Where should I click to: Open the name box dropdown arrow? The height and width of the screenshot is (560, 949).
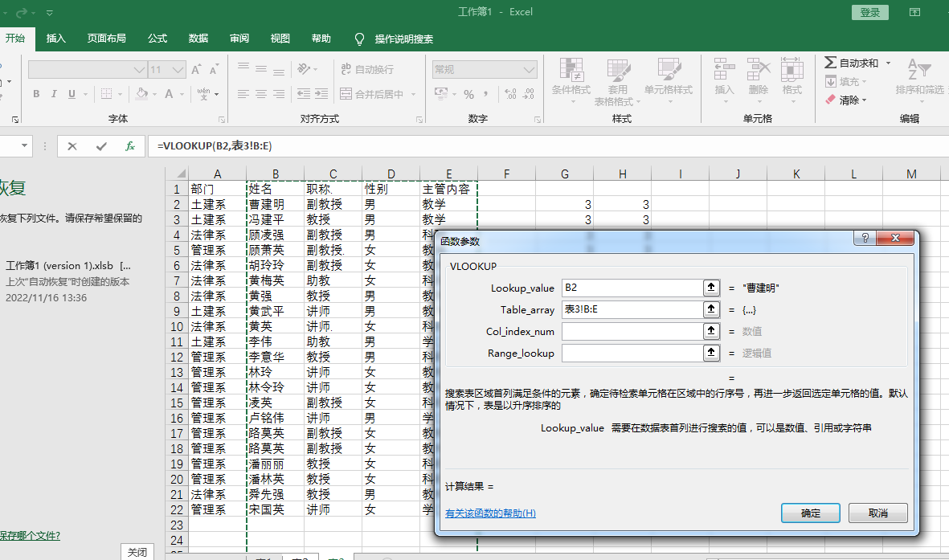(24, 145)
